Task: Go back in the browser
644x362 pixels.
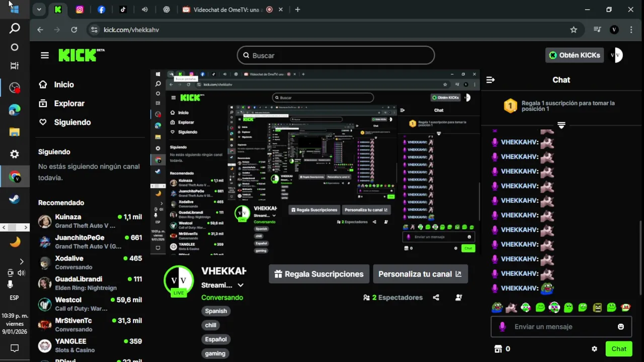Action: pyautogui.click(x=40, y=30)
